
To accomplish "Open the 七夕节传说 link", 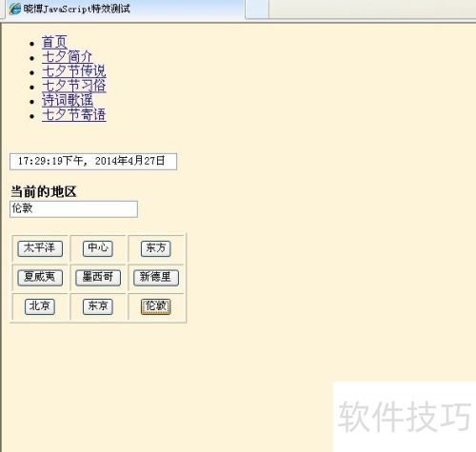I will (74, 71).
